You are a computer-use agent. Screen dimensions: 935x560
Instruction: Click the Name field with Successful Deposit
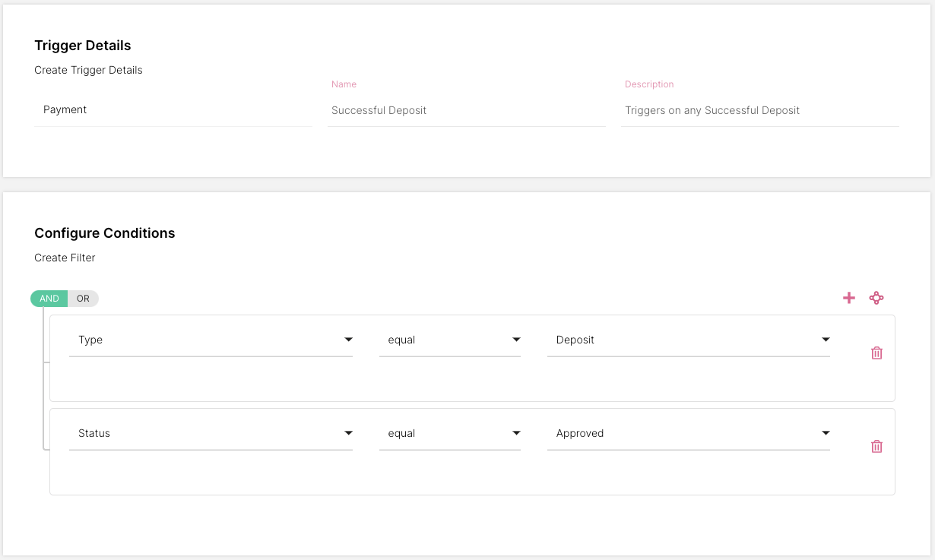(466, 111)
